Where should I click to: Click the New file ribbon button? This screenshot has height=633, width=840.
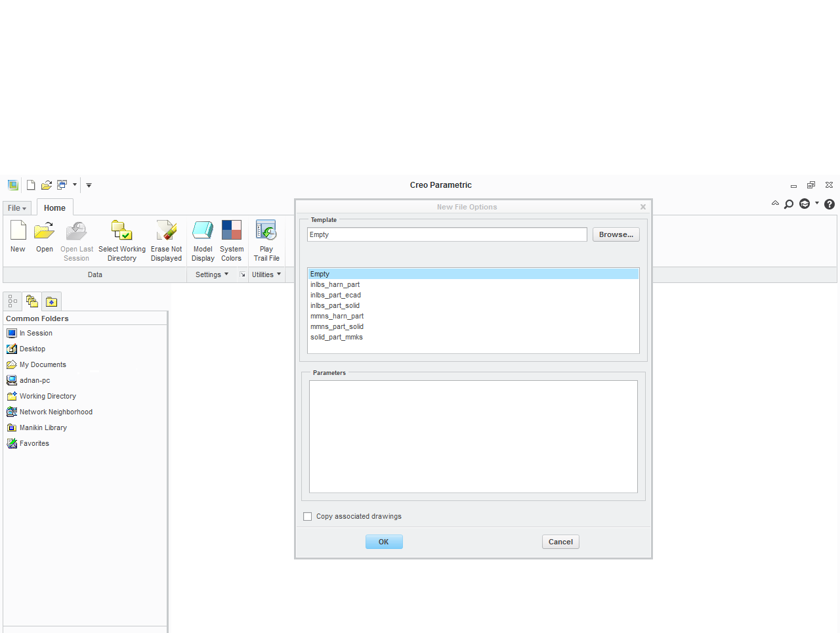(18, 236)
